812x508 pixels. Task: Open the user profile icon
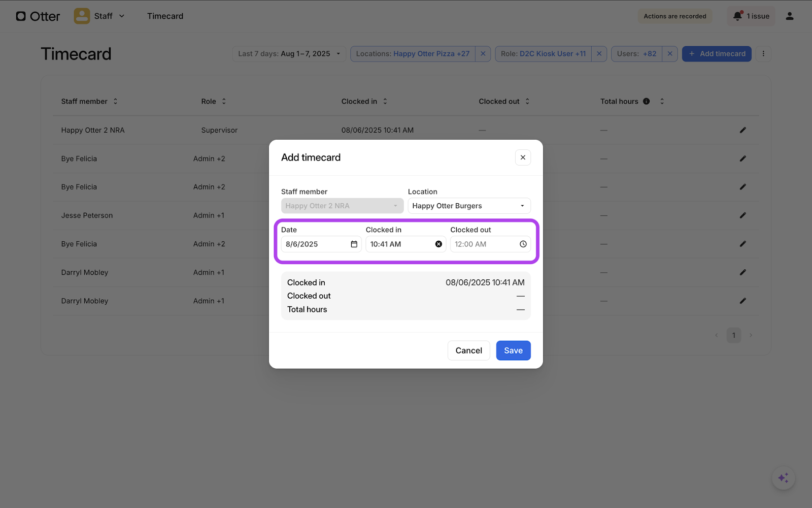coord(789,16)
